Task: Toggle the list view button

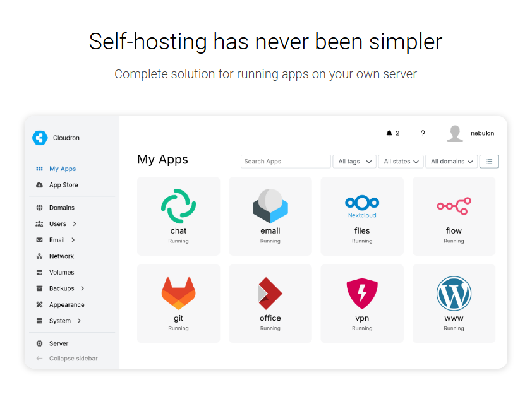Action: pyautogui.click(x=489, y=162)
